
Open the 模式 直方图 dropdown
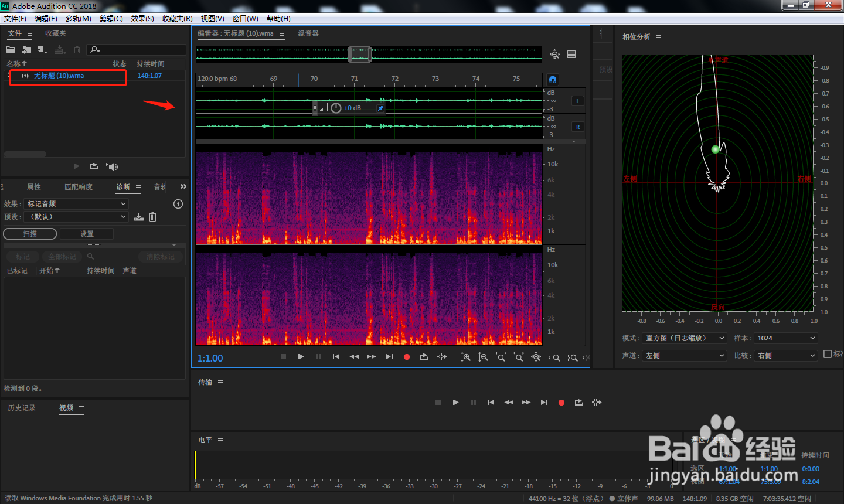pyautogui.click(x=685, y=338)
